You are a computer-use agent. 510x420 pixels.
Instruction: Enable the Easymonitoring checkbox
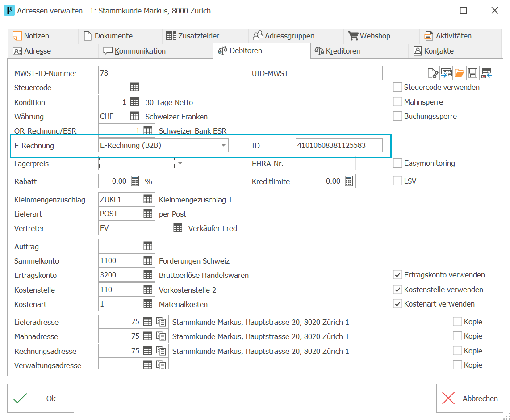397,163
